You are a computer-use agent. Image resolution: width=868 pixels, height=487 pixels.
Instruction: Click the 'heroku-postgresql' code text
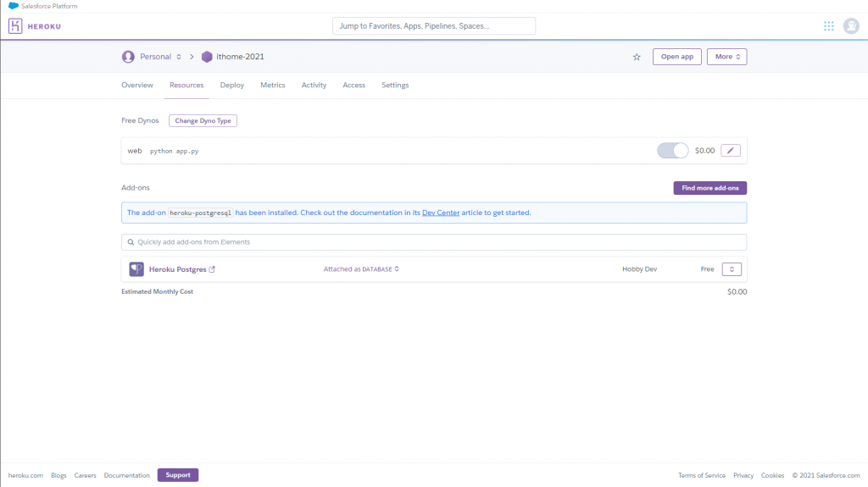pos(200,213)
